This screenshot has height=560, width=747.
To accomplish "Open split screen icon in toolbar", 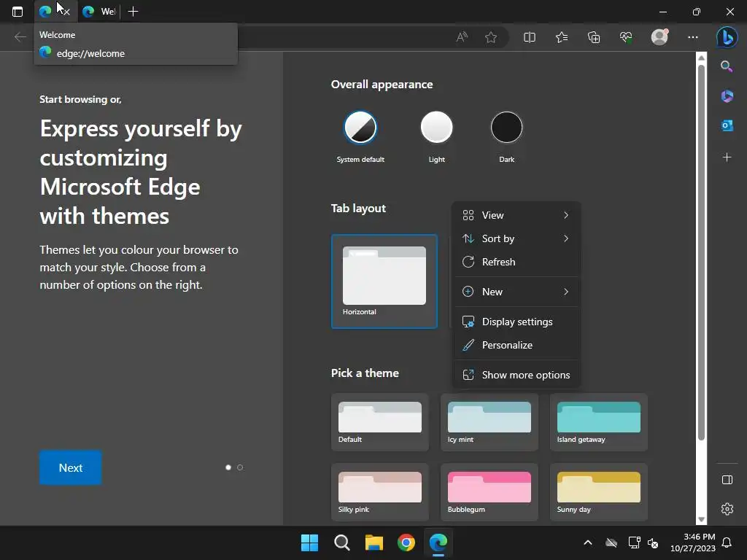I will [530, 36].
